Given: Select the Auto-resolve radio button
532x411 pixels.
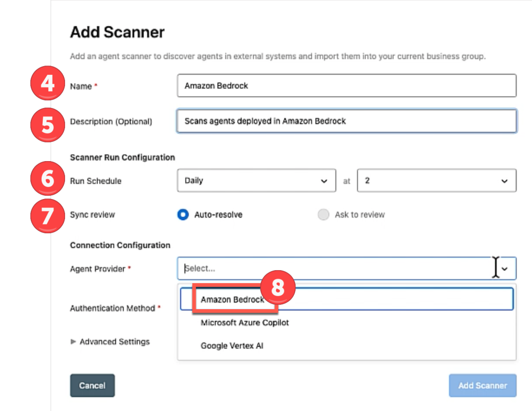Looking at the screenshot, I should [x=183, y=214].
